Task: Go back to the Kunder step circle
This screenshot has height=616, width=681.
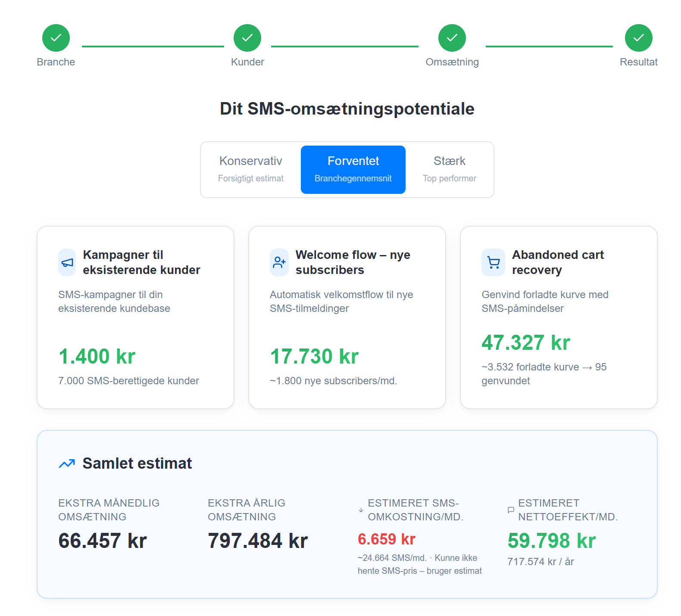Action: (x=247, y=38)
